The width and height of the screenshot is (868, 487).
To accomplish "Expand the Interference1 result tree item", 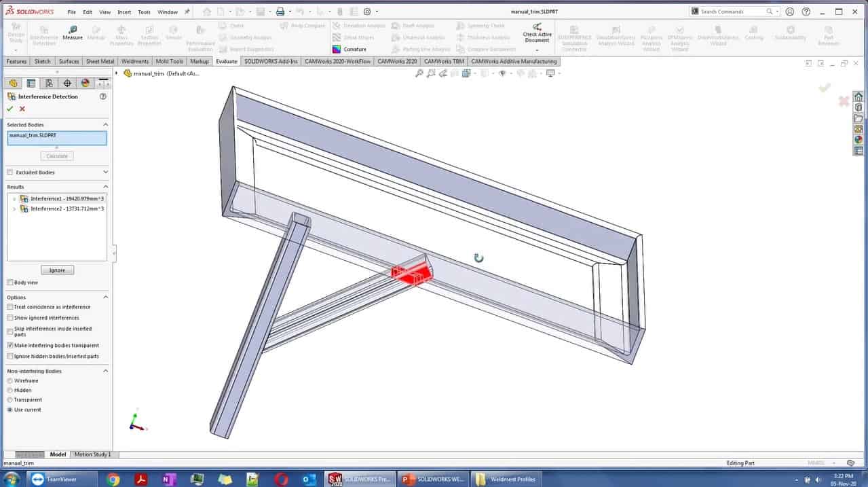I will tap(14, 199).
